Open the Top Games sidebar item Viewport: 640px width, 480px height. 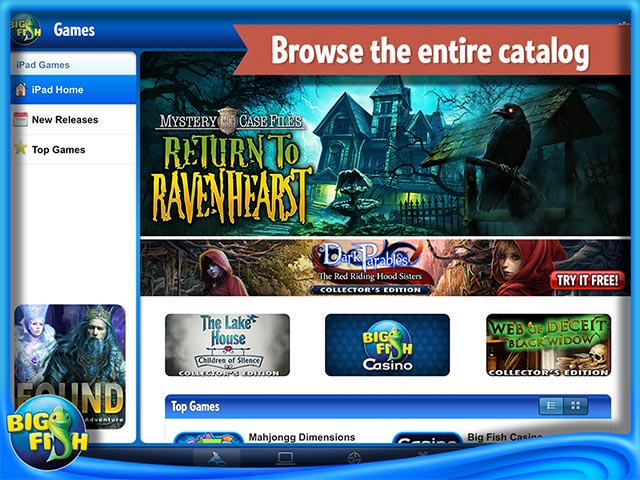point(58,150)
